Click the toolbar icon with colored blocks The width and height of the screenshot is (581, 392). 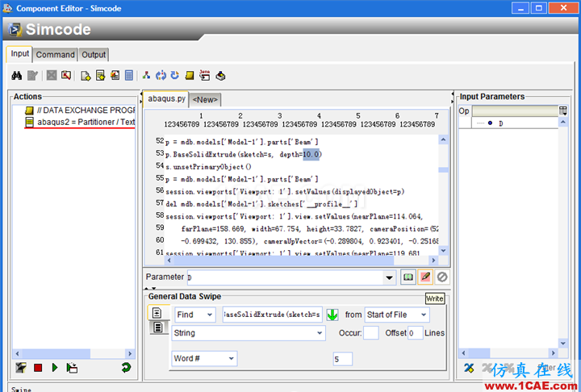(x=221, y=76)
